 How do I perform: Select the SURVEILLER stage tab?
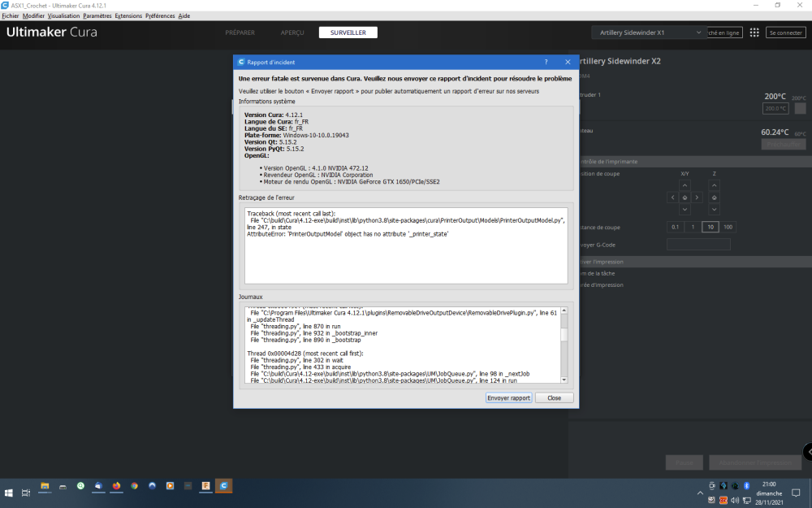(348, 33)
